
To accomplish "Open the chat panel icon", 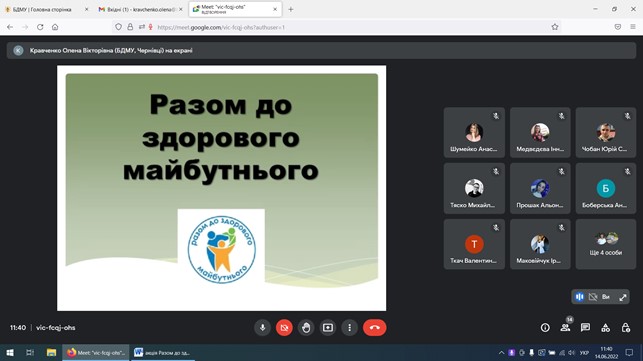I will 585,327.
